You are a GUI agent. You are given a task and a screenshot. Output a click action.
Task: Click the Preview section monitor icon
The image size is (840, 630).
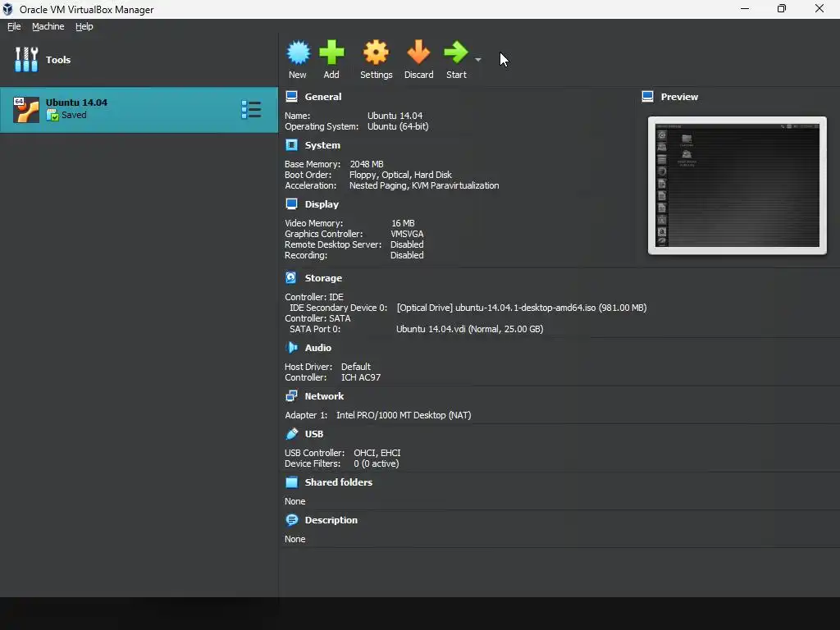(648, 97)
